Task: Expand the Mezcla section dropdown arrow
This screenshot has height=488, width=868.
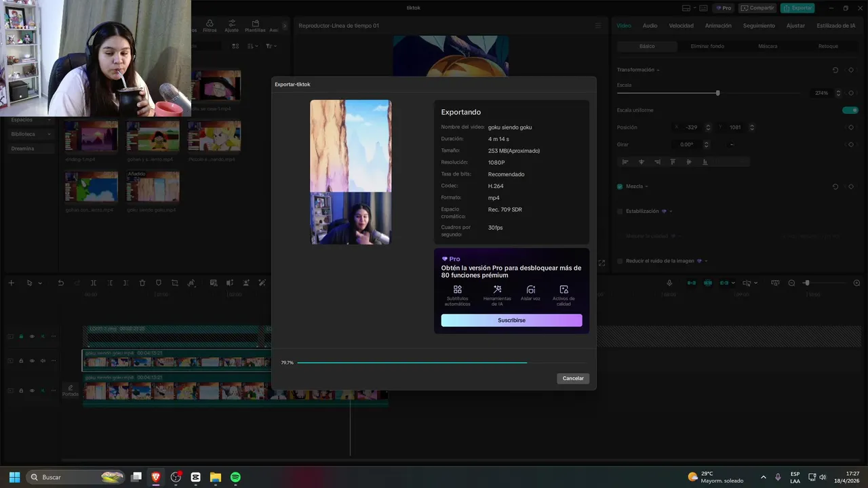Action: click(646, 186)
